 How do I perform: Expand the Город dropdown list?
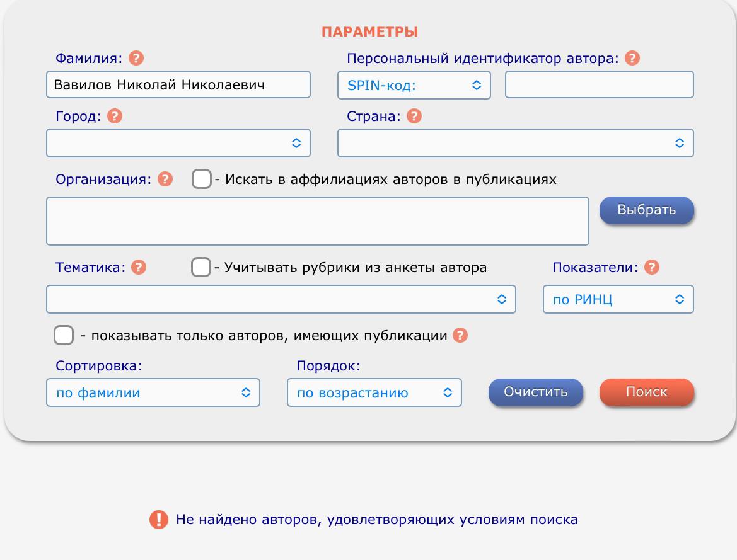(178, 143)
